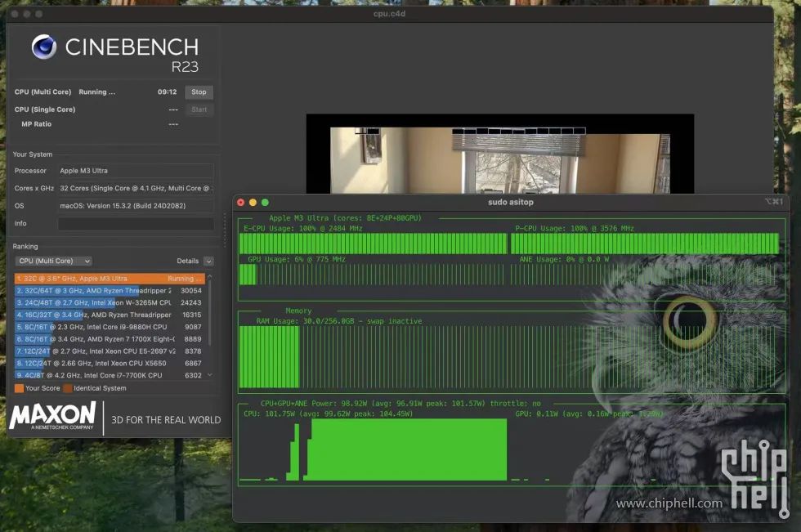Screen dimensions: 801x532
Task: Click the CPU: 101.75W power readout
Action: [x=328, y=414]
